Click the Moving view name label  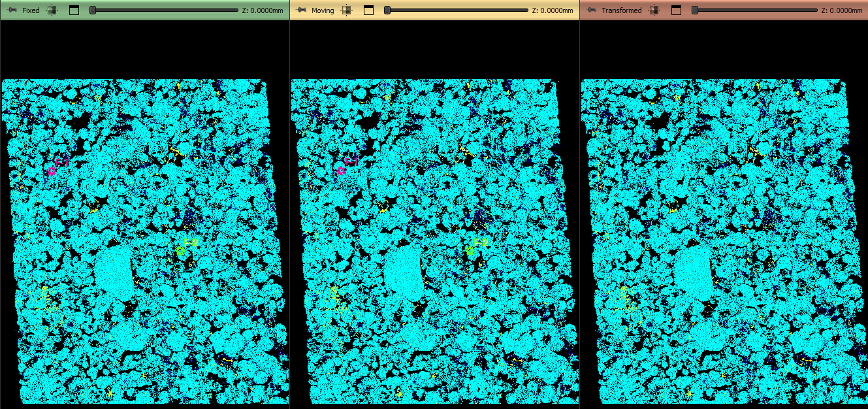323,10
